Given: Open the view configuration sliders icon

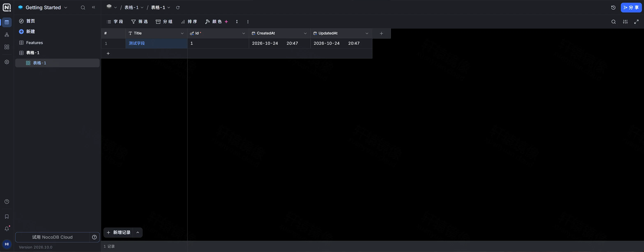Looking at the screenshot, I should (625, 22).
